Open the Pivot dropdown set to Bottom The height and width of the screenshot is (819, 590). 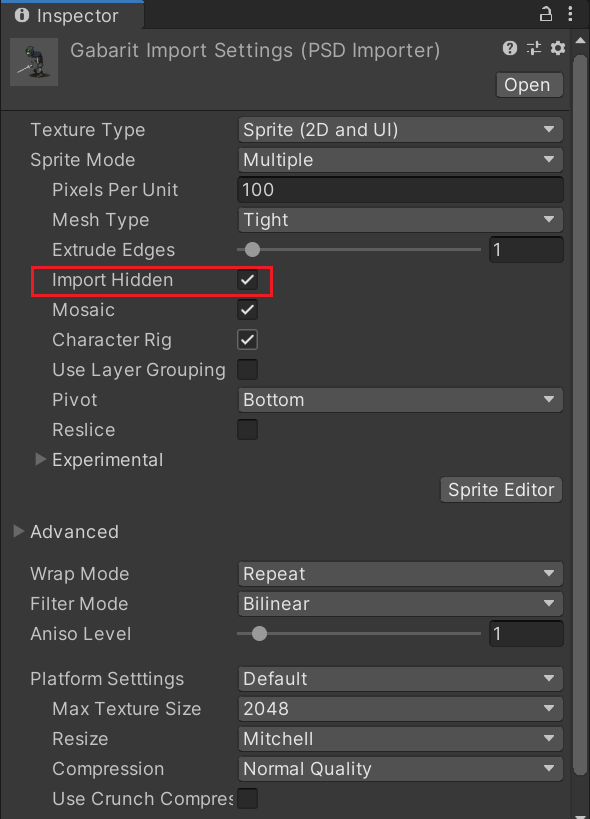pos(400,400)
